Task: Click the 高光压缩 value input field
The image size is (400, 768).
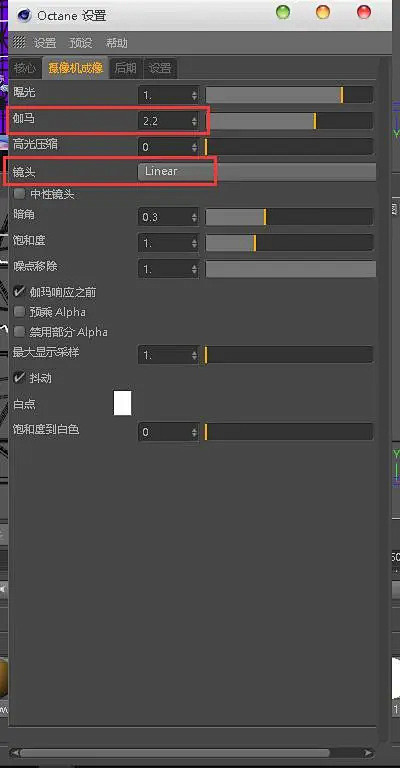Action: pos(168,146)
